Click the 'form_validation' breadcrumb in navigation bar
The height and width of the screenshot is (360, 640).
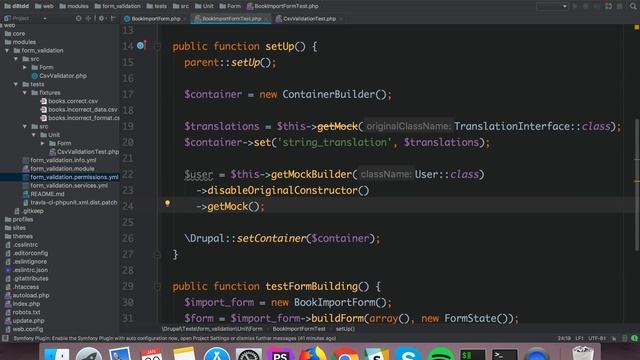(117, 6)
